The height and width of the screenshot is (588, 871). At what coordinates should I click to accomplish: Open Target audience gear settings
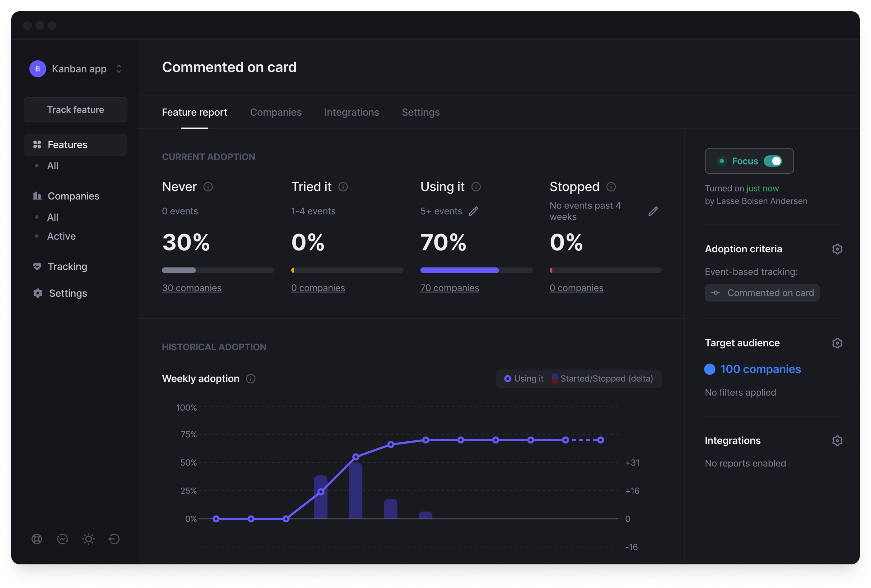click(837, 343)
